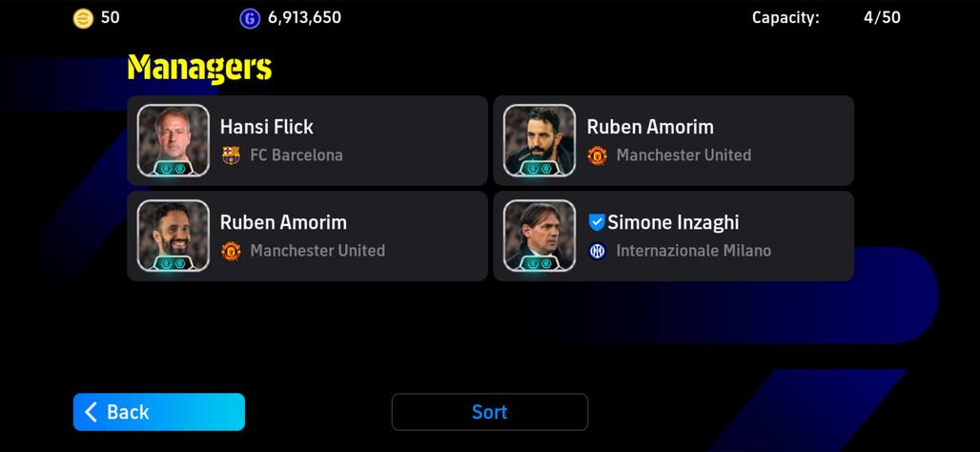Tap the 6,913,650 GP balance

click(304, 17)
